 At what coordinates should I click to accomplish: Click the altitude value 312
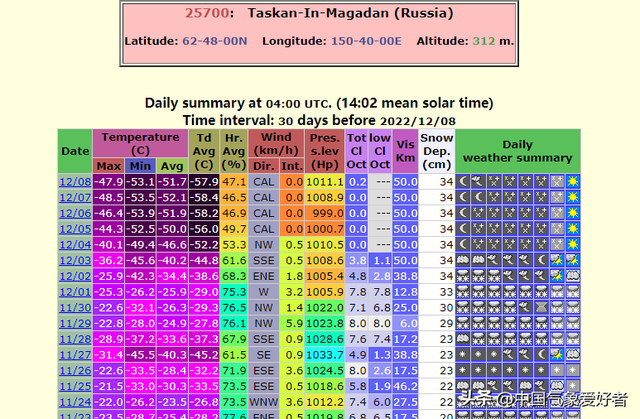484,41
